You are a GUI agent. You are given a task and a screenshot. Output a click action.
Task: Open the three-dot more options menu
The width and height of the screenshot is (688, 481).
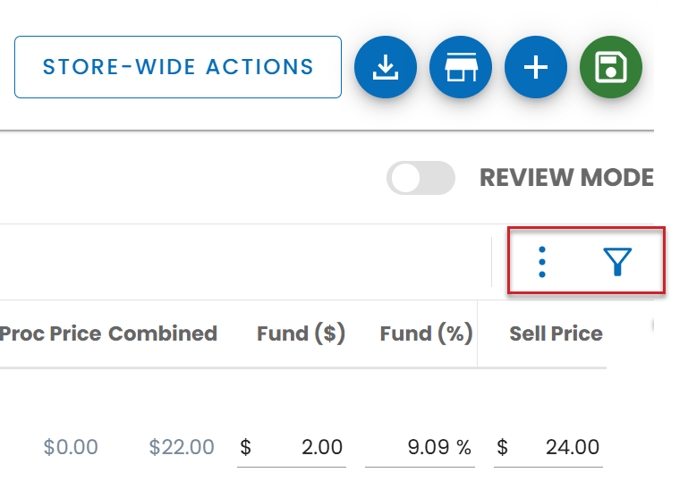[542, 262]
